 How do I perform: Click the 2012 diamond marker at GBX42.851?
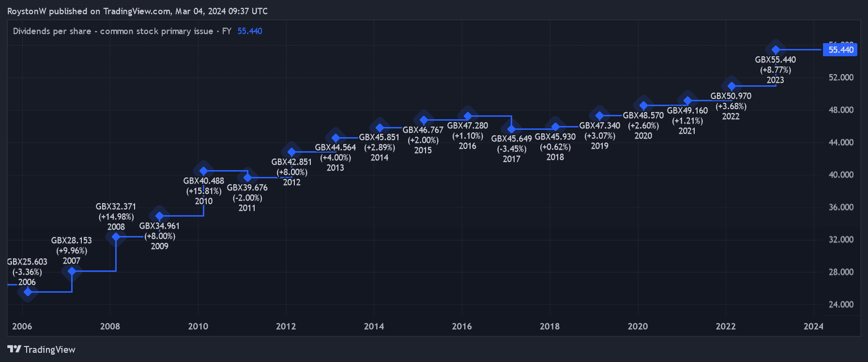click(x=291, y=152)
